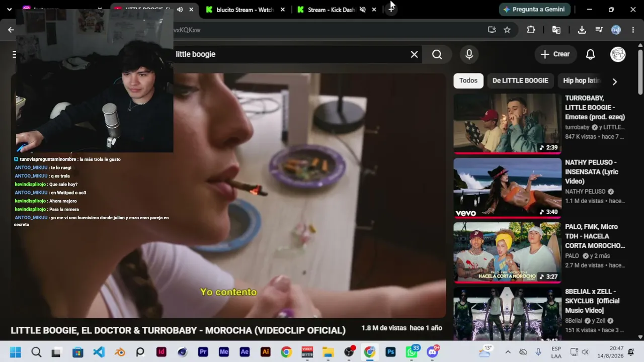Open a new Chrome tab
The height and width of the screenshot is (362, 644).
coord(391,9)
